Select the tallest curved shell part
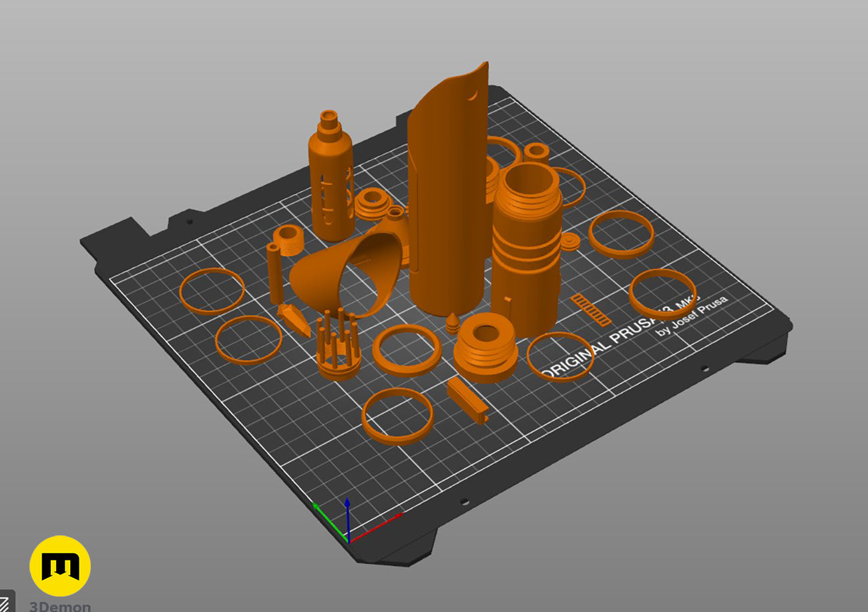 tap(449, 194)
